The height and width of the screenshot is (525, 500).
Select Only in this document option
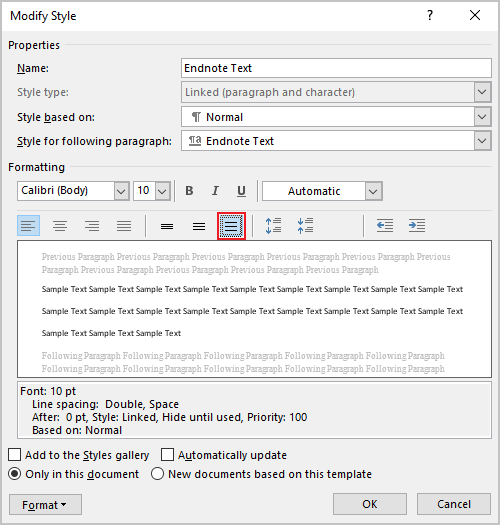click(x=15, y=474)
